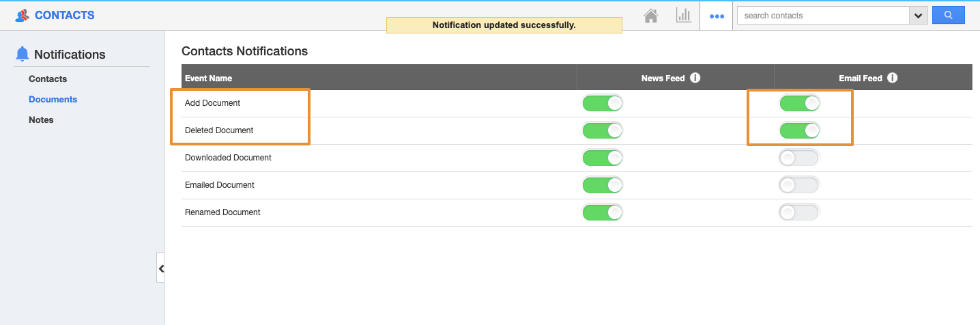Expand the search contacts dropdown arrow
980x325 pixels.
918,16
